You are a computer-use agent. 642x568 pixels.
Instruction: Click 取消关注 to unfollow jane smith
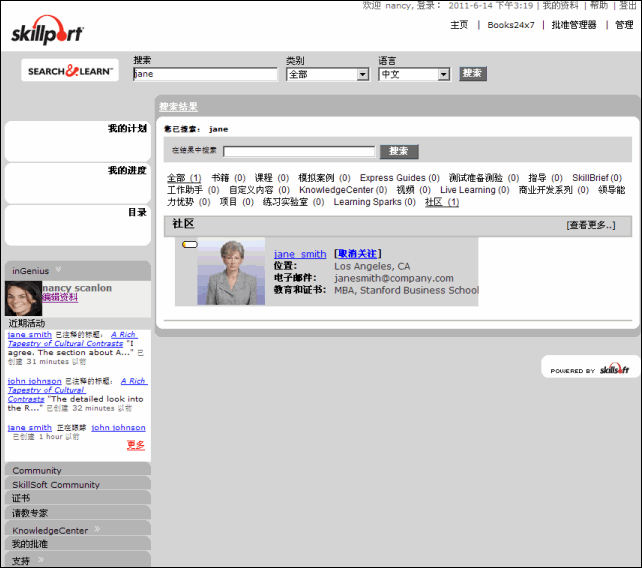pyautogui.click(x=357, y=254)
